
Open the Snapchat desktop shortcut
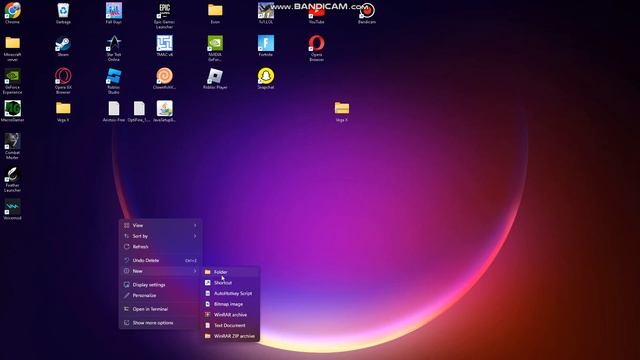coord(266,78)
